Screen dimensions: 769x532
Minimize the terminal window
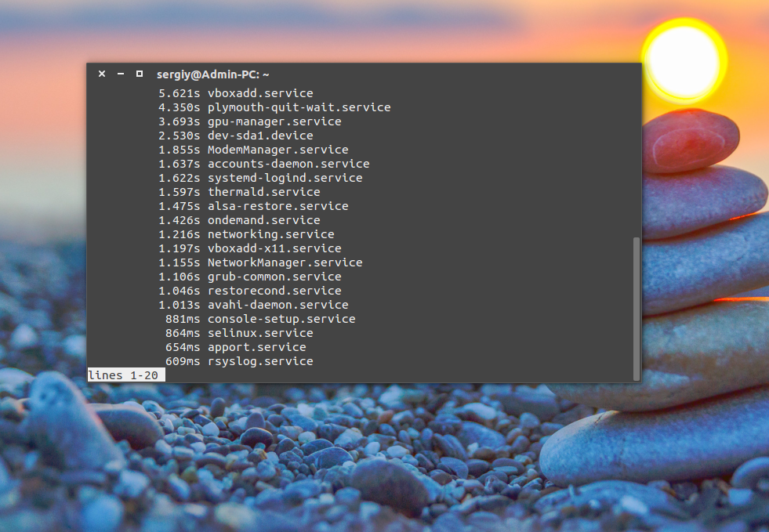(x=121, y=74)
